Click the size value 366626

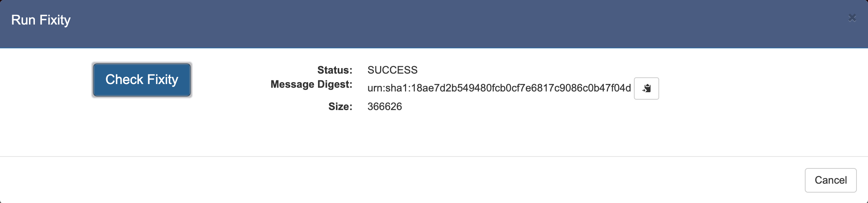385,107
